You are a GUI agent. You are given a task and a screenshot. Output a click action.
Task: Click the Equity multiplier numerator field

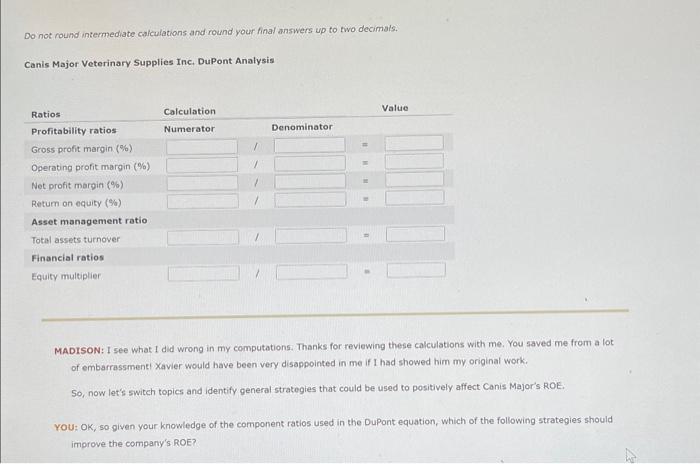(204, 274)
